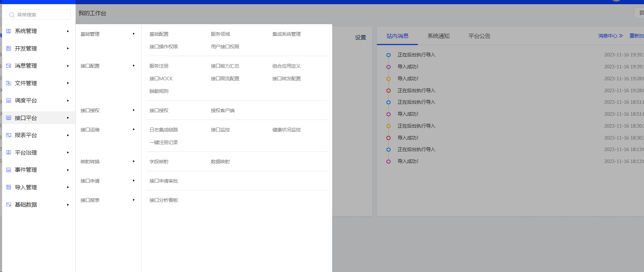Viewport: 644px width, 272px height.
Task: Click the 系统管理 sidebar icon
Action: 9,31
